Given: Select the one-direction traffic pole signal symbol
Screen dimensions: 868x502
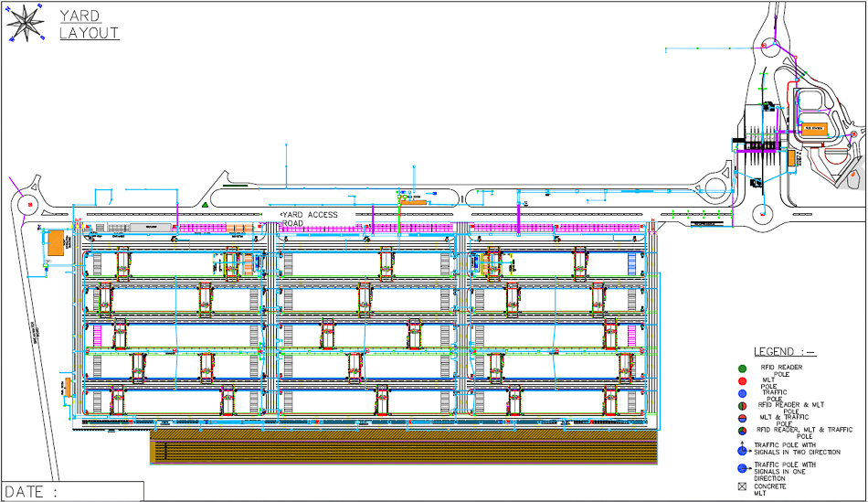Looking at the screenshot, I should click(x=743, y=467).
